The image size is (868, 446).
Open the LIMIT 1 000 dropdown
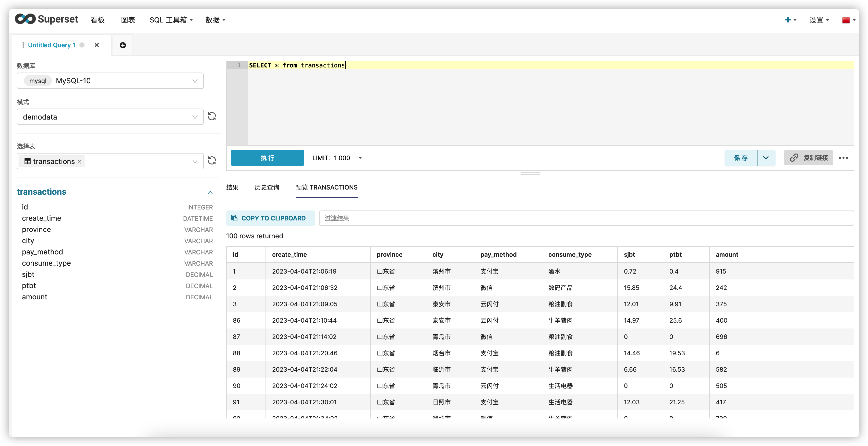point(337,158)
